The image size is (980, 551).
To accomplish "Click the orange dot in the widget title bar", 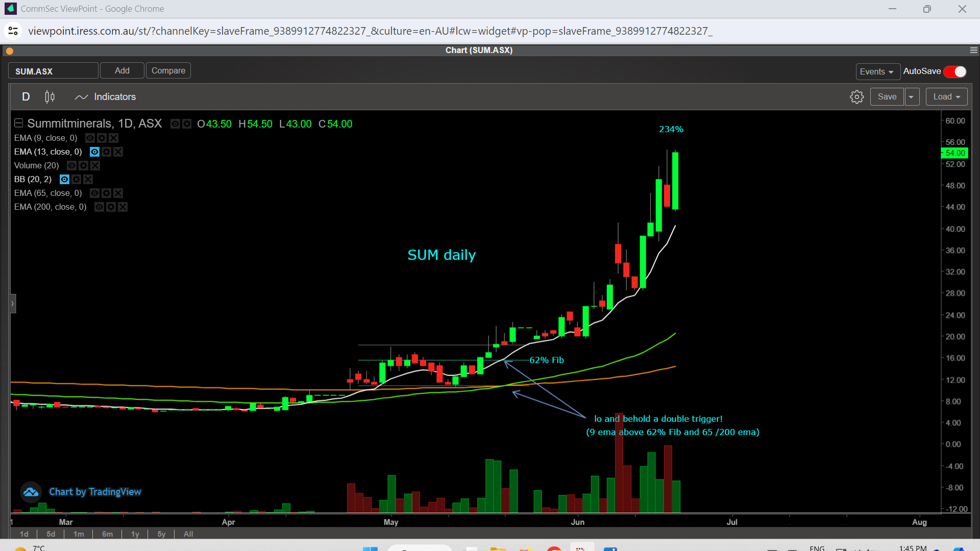I will pos(10,51).
